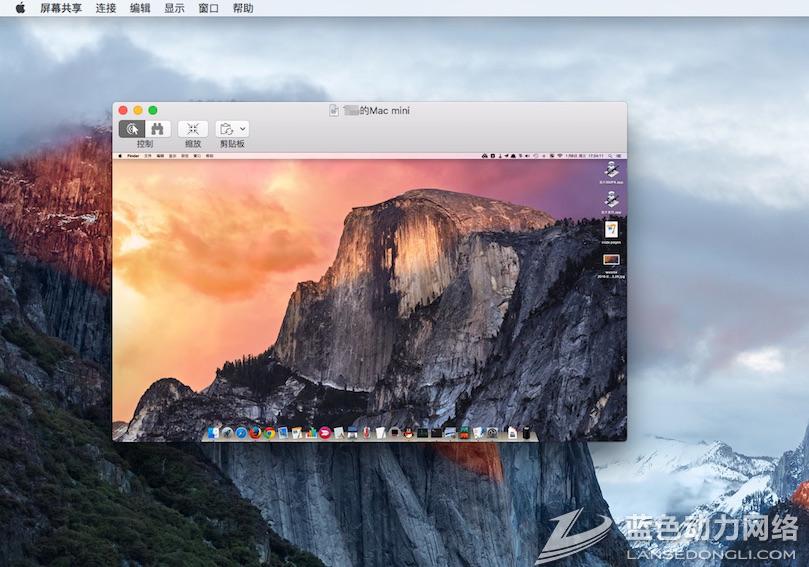The height and width of the screenshot is (567, 809).
Task: Enable control mode with the cursor icon
Action: (132, 129)
